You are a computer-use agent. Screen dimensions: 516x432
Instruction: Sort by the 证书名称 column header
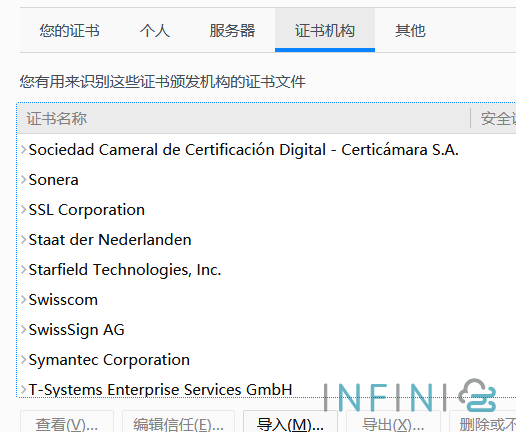pyautogui.click(x=244, y=119)
